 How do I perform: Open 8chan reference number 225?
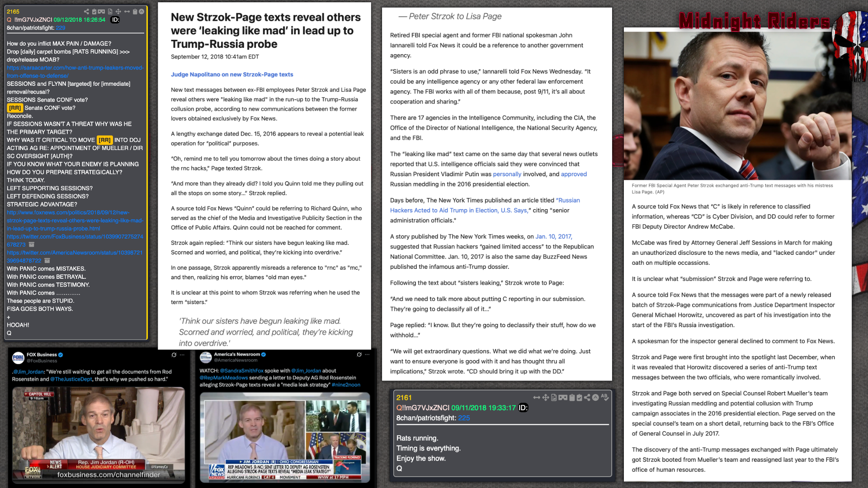pos(464,418)
